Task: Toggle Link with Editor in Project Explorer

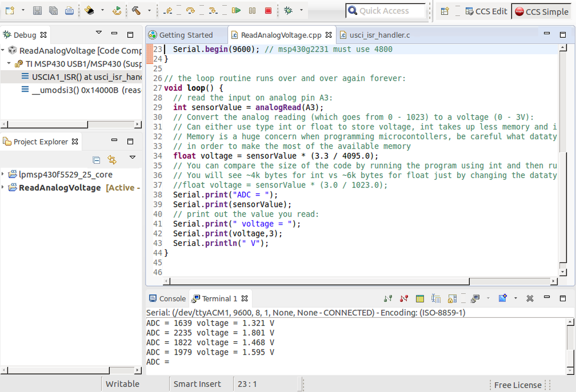Action: click(x=112, y=160)
